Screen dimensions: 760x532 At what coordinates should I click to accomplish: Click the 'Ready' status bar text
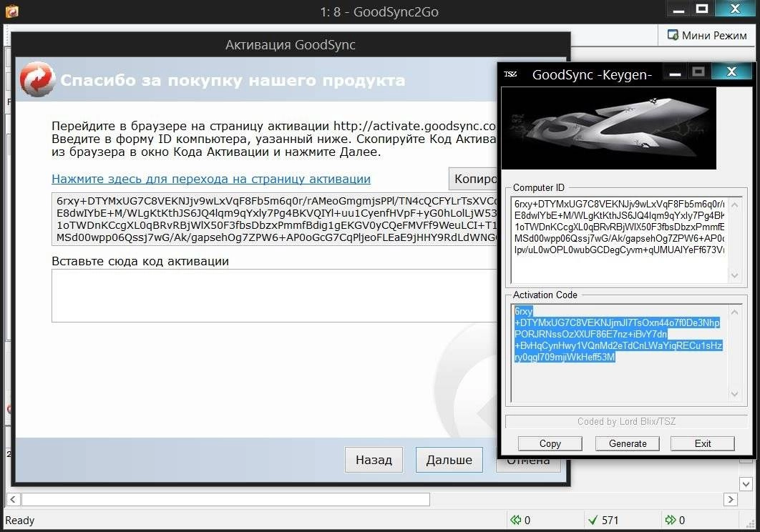pos(20,521)
